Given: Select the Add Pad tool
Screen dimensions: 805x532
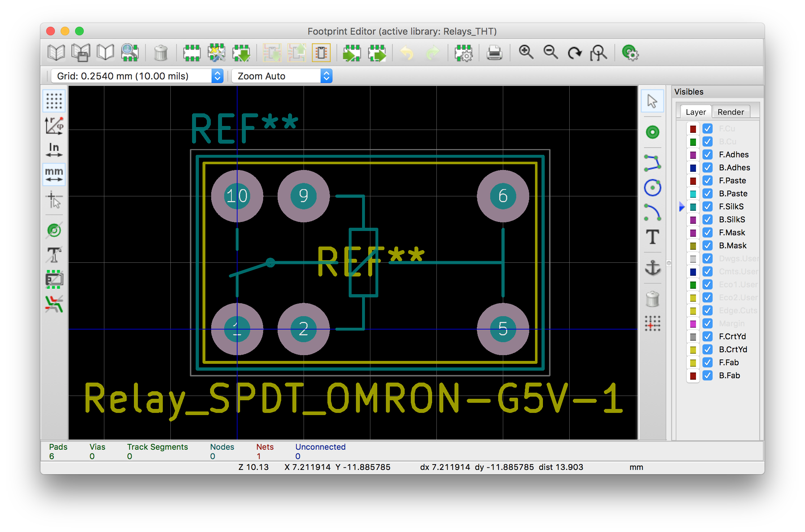Looking at the screenshot, I should (652, 132).
